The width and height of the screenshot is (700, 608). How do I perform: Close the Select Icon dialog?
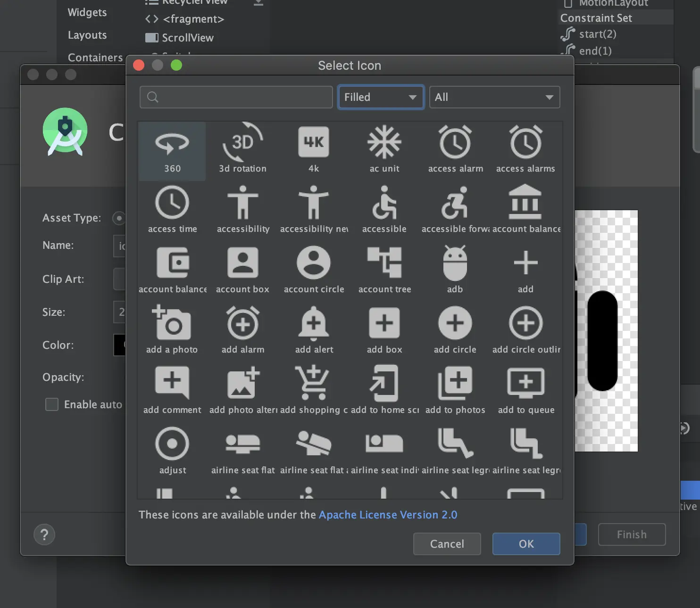139,65
